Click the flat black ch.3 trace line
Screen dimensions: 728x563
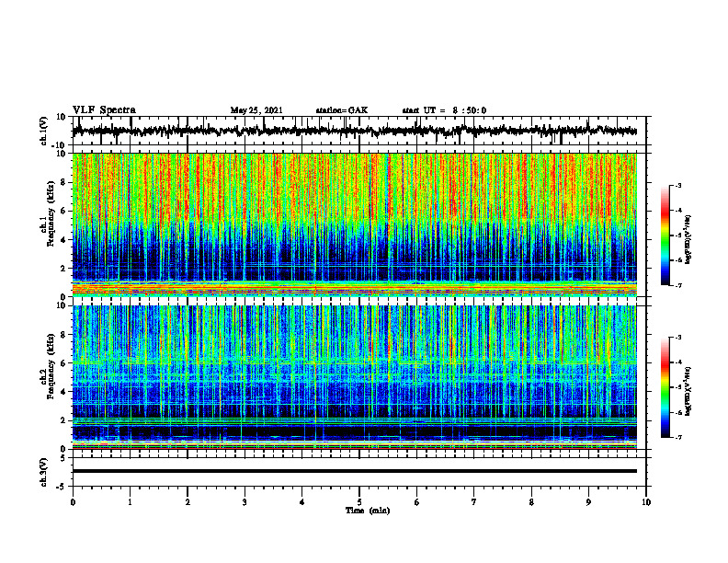point(354,471)
